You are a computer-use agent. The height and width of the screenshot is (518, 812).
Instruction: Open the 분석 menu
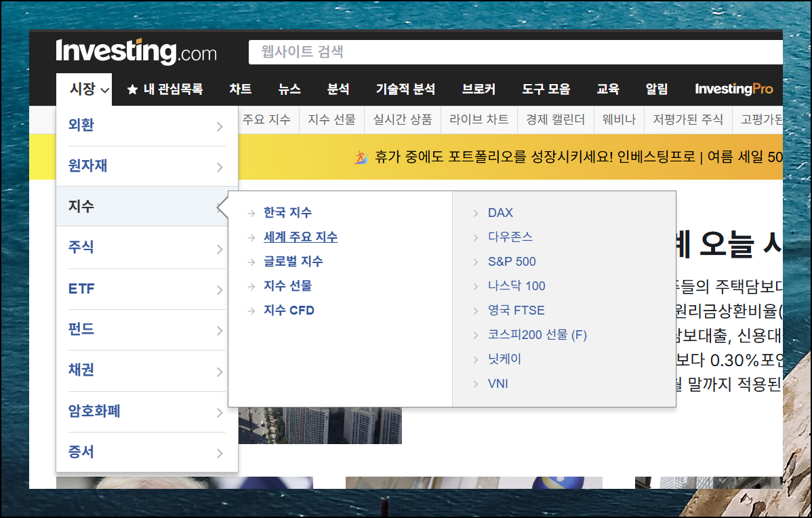click(338, 89)
